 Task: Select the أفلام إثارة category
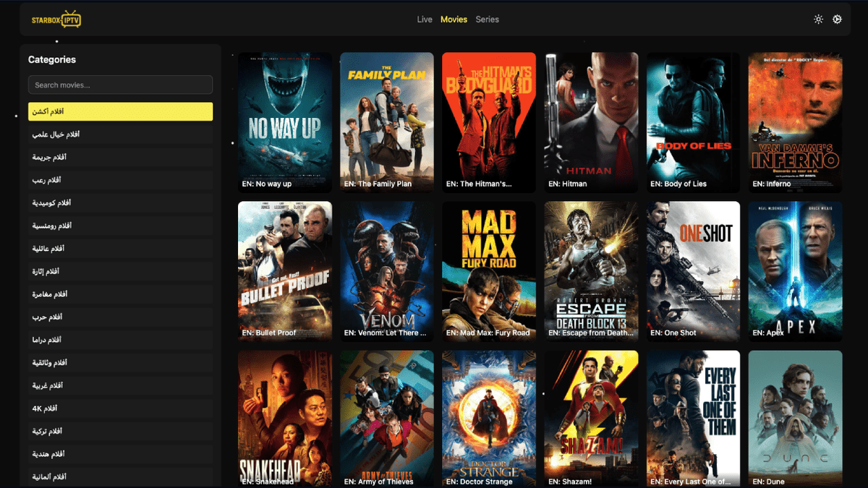120,272
